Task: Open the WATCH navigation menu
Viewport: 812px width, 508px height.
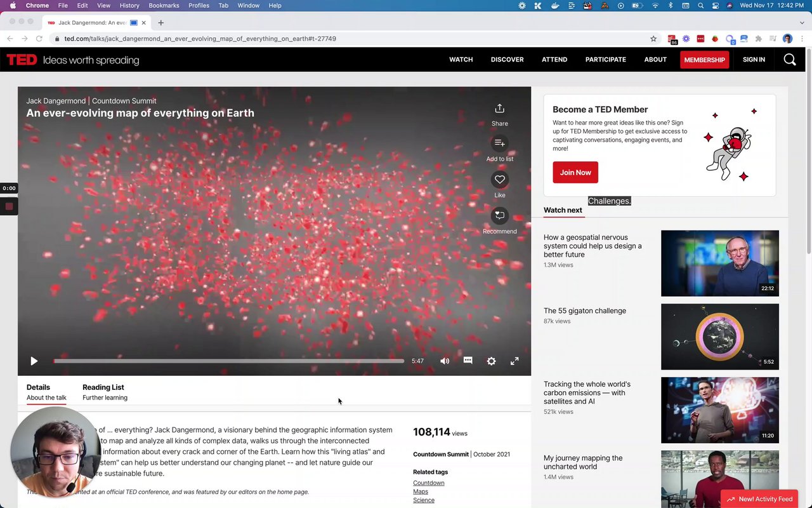Action: click(x=461, y=60)
